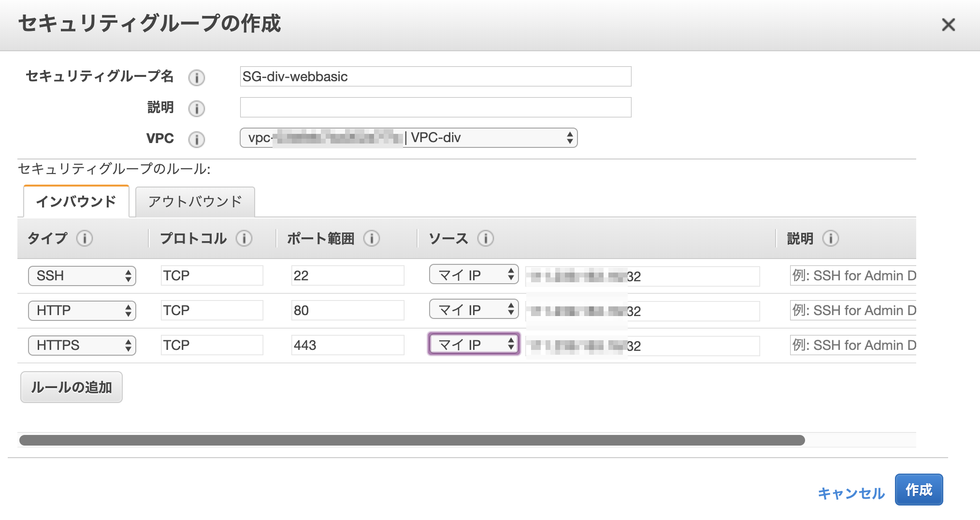Open マイ IP source dropdown in HTTPS row

(x=474, y=344)
